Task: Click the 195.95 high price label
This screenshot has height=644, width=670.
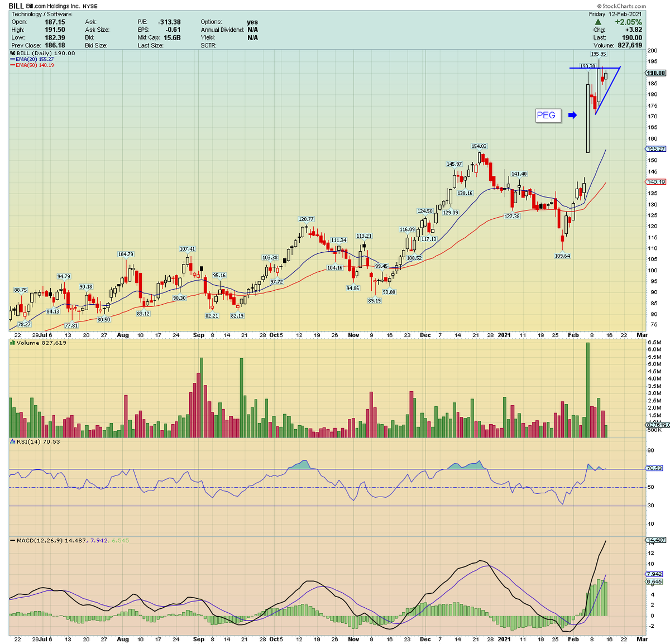Action: [599, 54]
